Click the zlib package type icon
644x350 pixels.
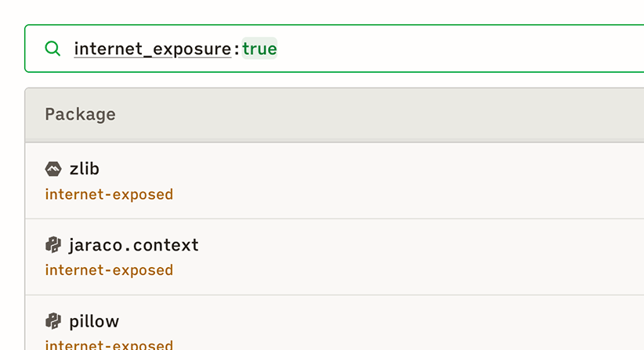point(53,169)
